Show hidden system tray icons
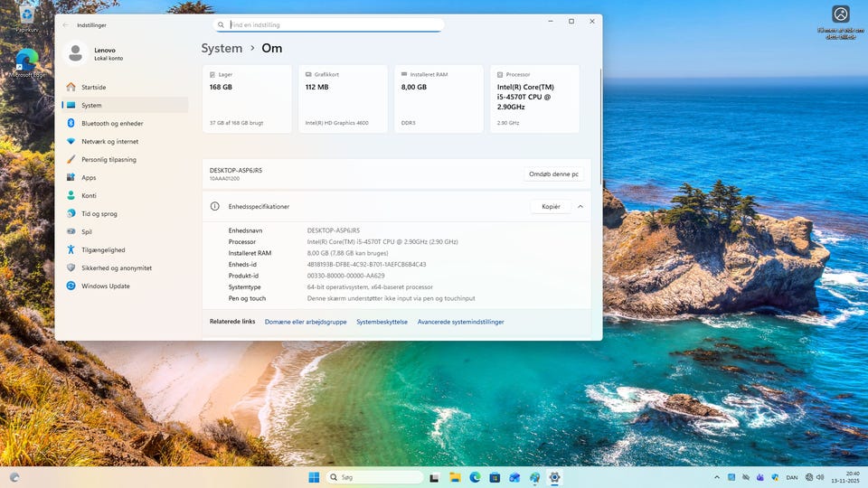The height and width of the screenshot is (488, 868). pos(717,477)
